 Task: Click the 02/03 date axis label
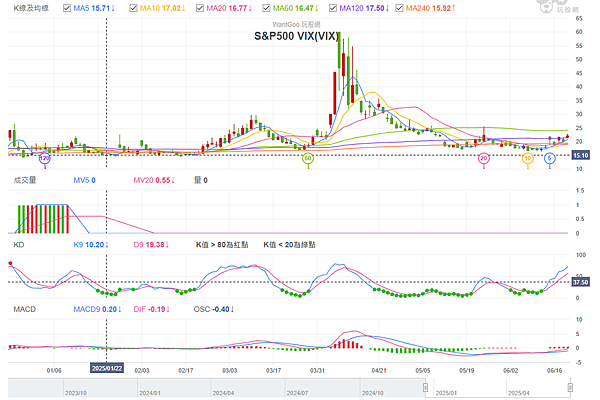(x=142, y=371)
